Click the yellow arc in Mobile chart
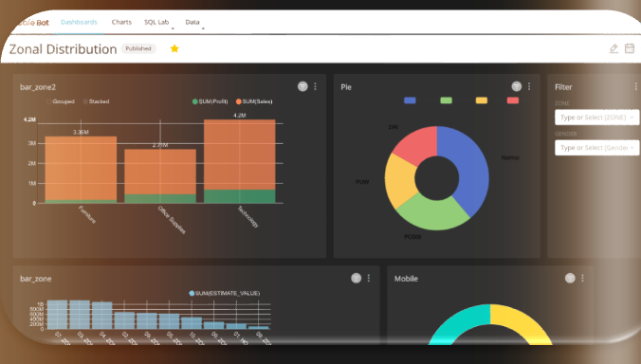This screenshot has height=364, width=641. [x=522, y=322]
